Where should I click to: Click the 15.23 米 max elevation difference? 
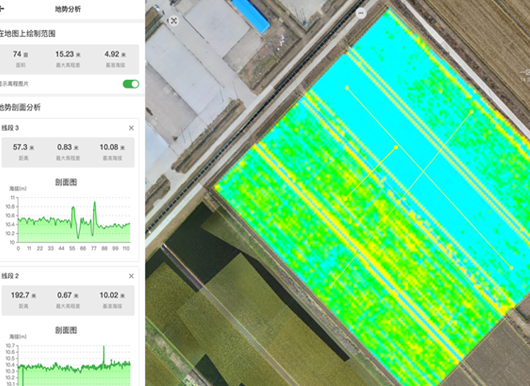click(68, 54)
